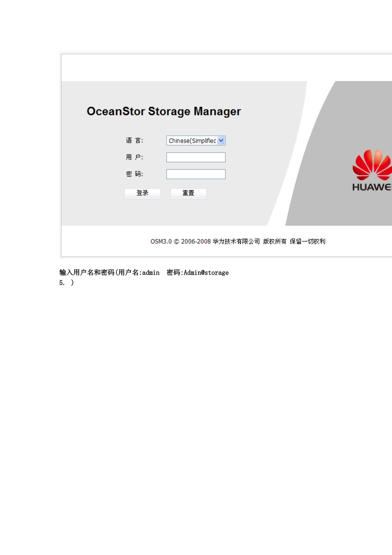Click the instruction line mentioning Admin@storage
This screenshot has width=392, height=555.
[x=144, y=273]
